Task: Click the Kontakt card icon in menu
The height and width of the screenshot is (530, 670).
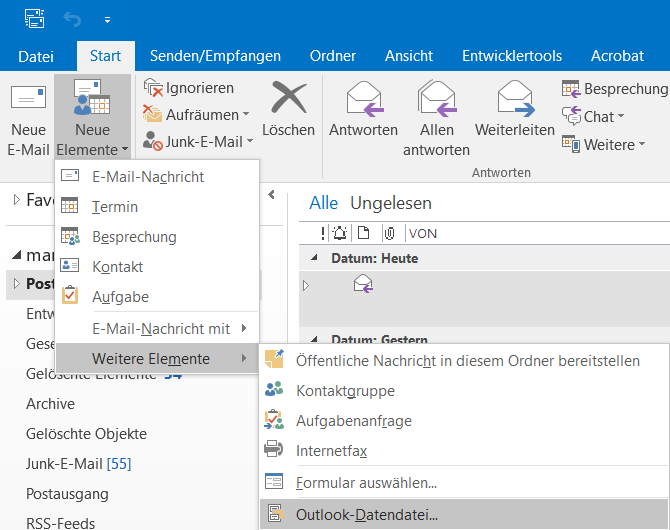Action: [69, 265]
